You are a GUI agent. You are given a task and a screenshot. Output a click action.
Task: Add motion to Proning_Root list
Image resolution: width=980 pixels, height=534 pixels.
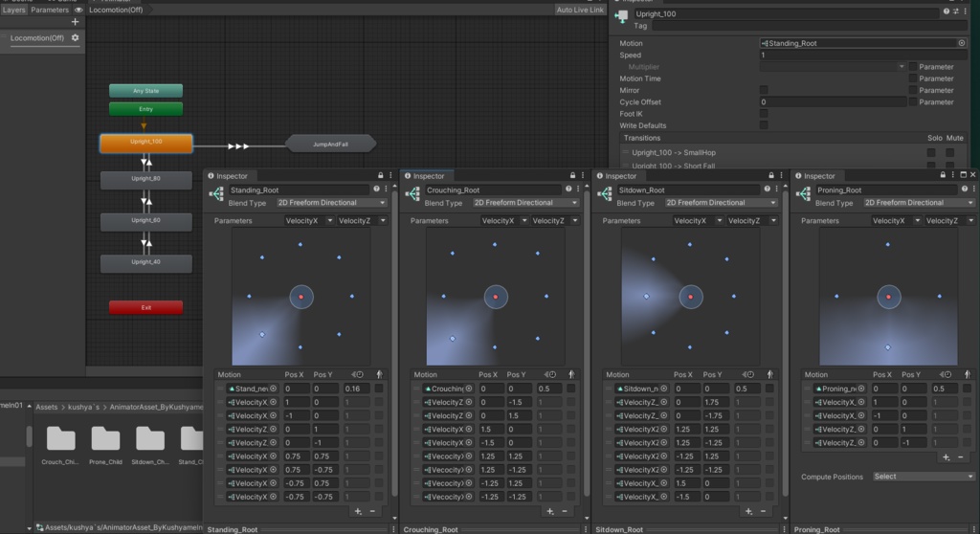coord(946,457)
